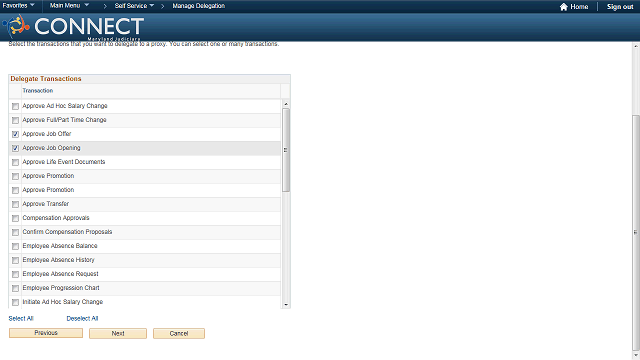Click the Delegate Transactions section heading
Screen dimensions: 640x360
pyautogui.click(x=46, y=79)
